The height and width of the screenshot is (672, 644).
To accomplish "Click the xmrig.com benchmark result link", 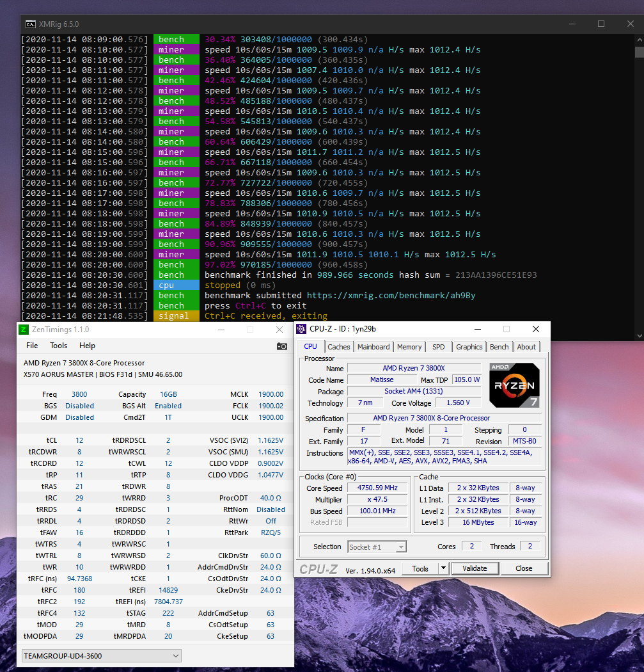I will (391, 295).
